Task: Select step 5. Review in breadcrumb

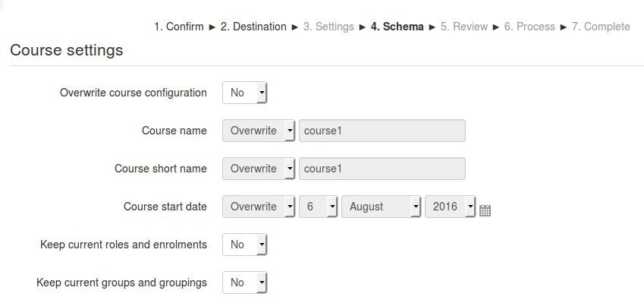Action: coord(464,27)
